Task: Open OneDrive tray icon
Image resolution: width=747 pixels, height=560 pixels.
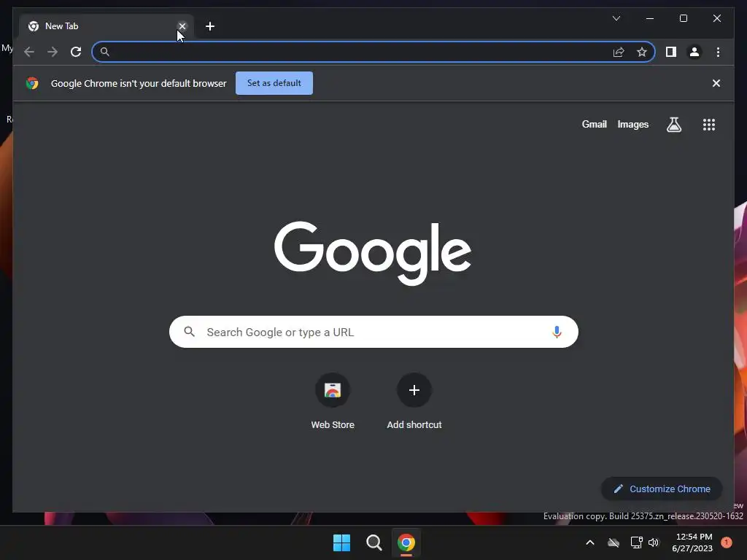Action: click(x=614, y=542)
